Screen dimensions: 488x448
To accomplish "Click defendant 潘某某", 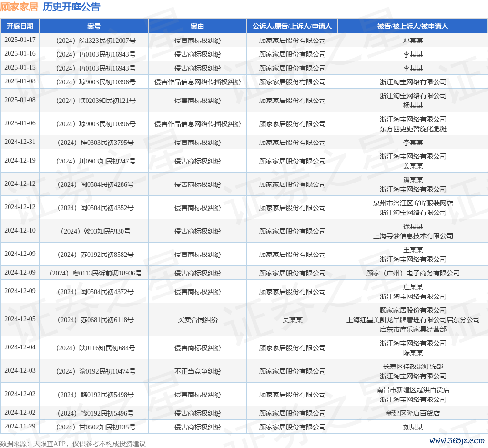I will [413, 180].
